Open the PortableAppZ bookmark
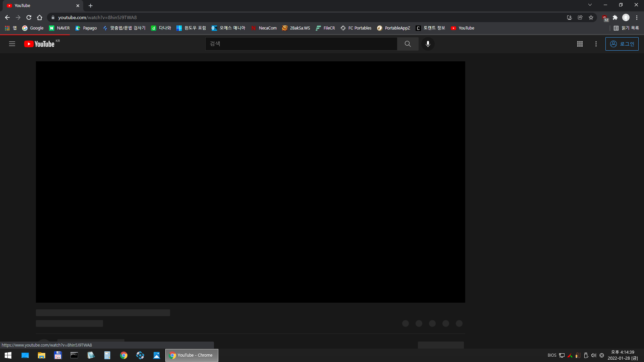Image resolution: width=644 pixels, height=362 pixels. tap(393, 28)
